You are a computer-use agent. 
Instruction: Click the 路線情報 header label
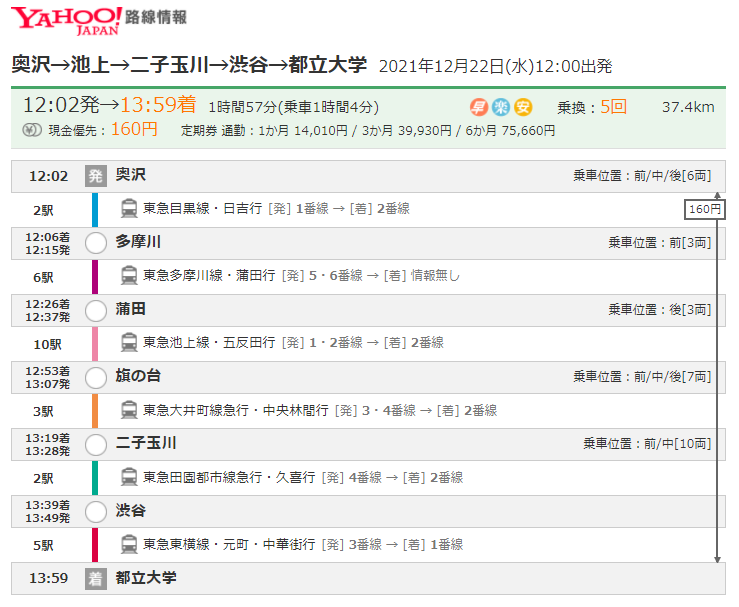pyautogui.click(x=156, y=17)
